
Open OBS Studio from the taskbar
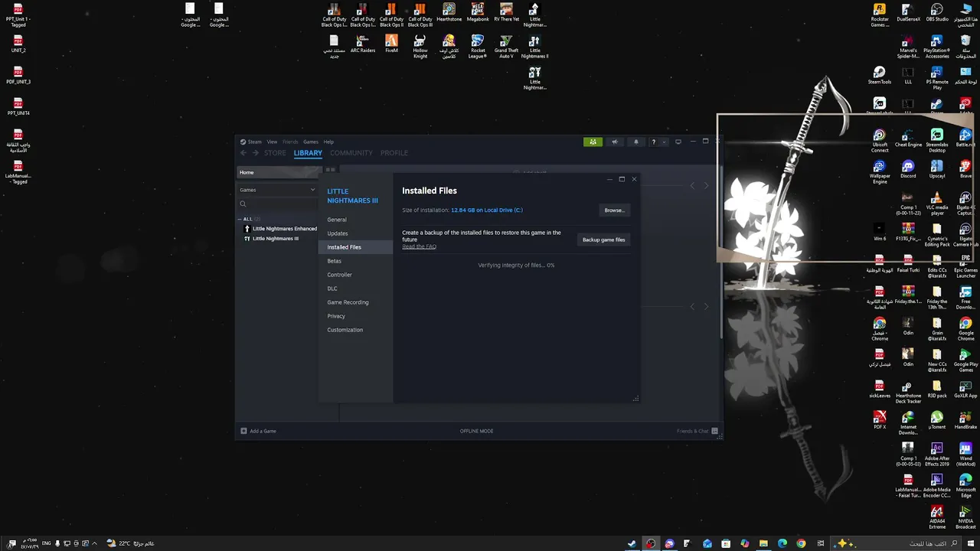click(x=651, y=543)
